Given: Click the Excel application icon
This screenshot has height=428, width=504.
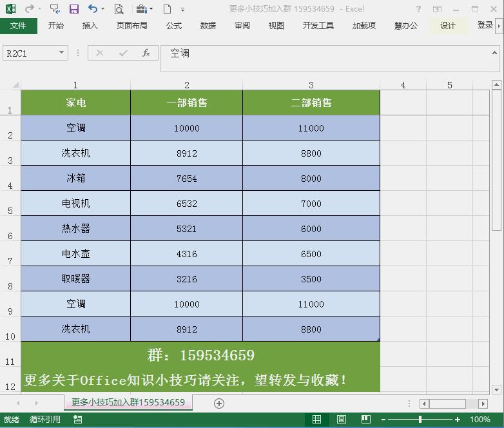Looking at the screenshot, I should coord(11,8).
